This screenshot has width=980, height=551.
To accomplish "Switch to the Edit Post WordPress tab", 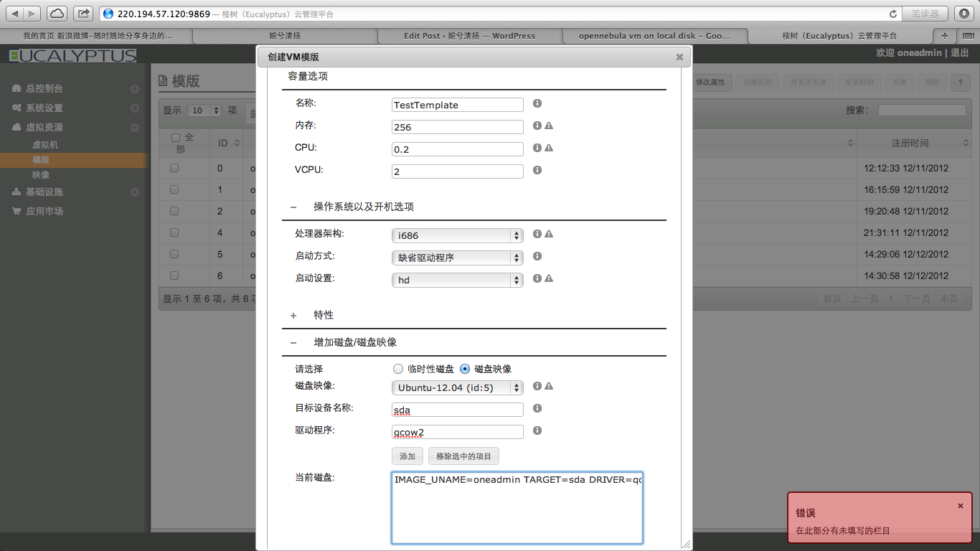I will (x=469, y=36).
